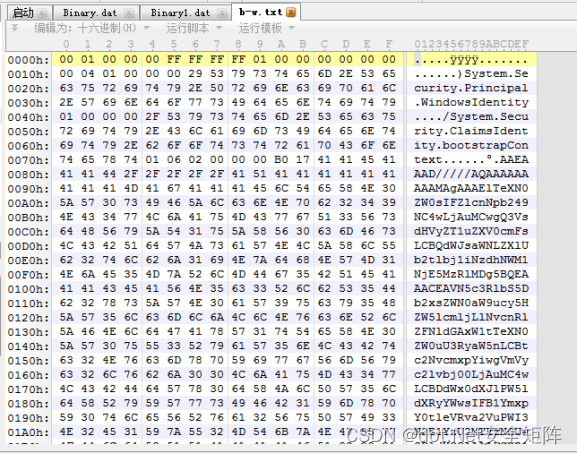Click the toolbar options double-arrow icon
Image resolution: width=577 pixels, height=454 pixels.
[x=15, y=28]
